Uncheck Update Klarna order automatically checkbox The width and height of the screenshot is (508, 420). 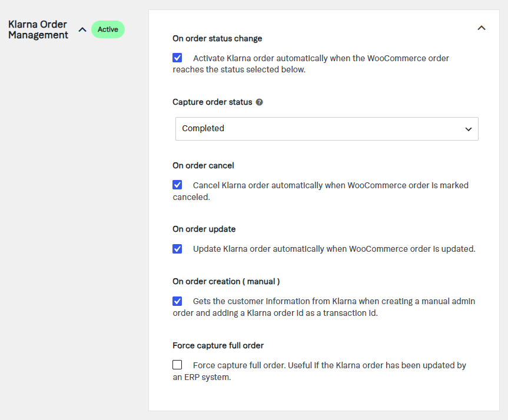[177, 249]
